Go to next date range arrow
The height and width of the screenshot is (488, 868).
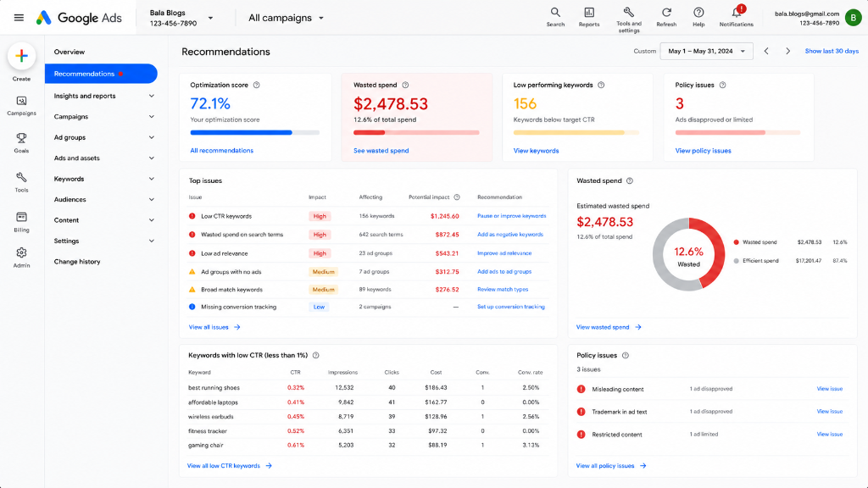[x=787, y=51]
